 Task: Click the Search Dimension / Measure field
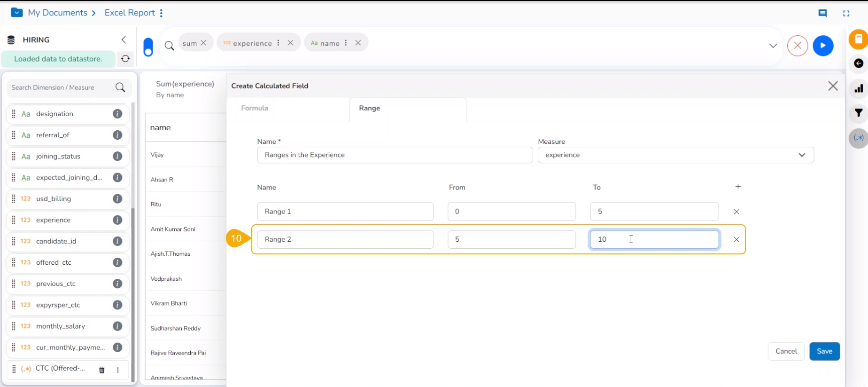61,87
